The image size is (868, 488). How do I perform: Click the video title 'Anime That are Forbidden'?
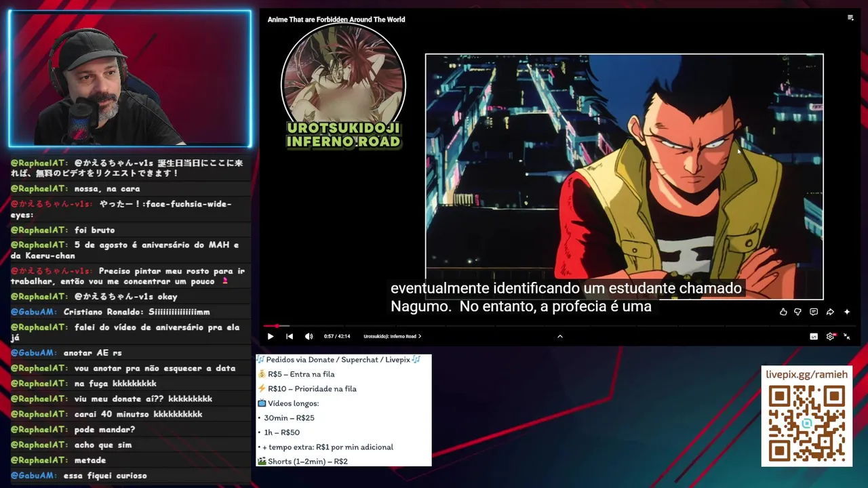(x=336, y=20)
